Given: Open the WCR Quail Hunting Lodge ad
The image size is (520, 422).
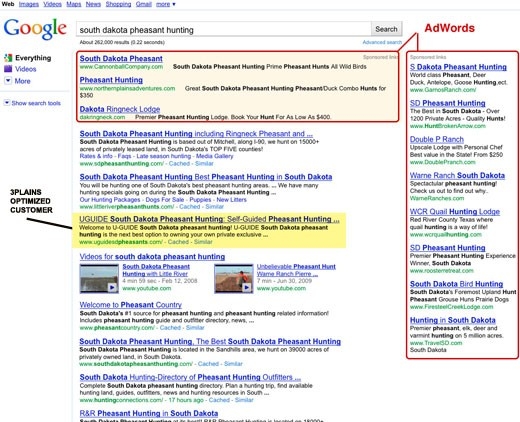Looking at the screenshot, I should [x=455, y=212].
